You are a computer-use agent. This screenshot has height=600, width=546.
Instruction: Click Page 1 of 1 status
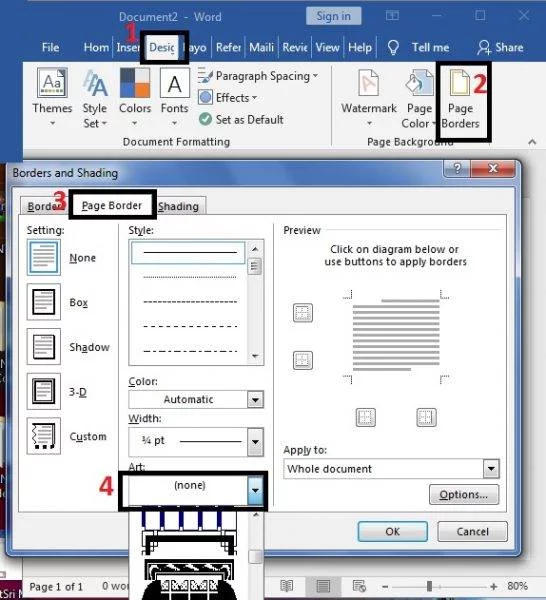pyautogui.click(x=56, y=587)
